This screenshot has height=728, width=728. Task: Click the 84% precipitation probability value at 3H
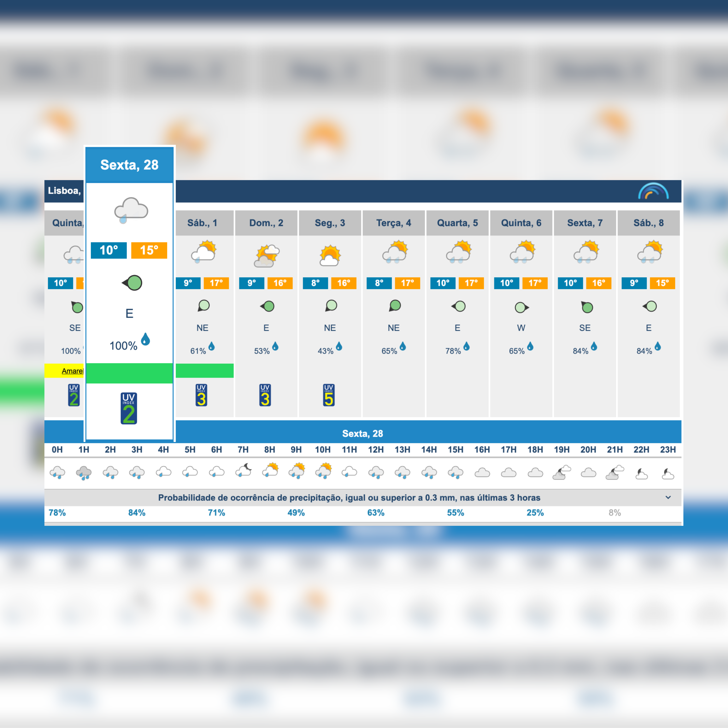pos(136,513)
